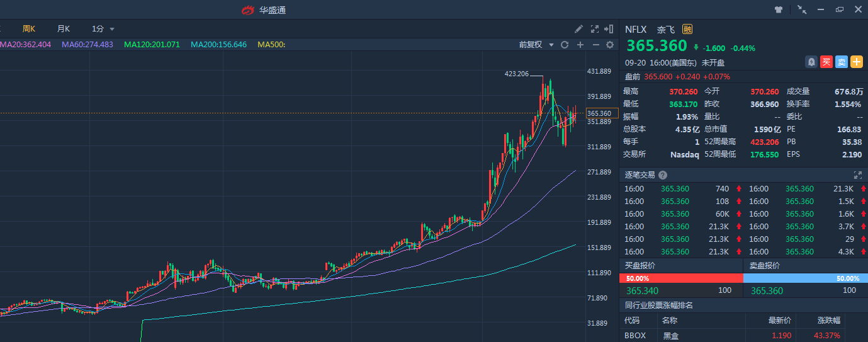Image resolution: width=868 pixels, height=342 pixels.
Task: Click MA120:201.071 indicator label
Action: pos(152,45)
